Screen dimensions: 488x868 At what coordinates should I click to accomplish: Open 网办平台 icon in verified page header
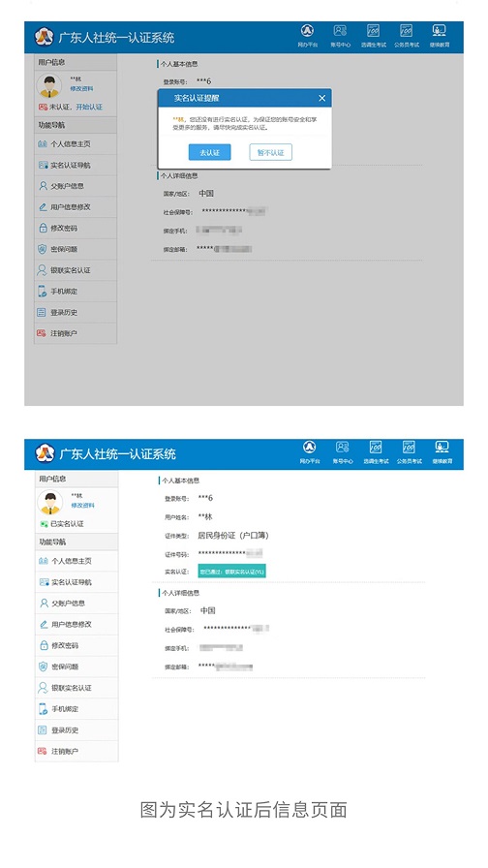(x=310, y=452)
